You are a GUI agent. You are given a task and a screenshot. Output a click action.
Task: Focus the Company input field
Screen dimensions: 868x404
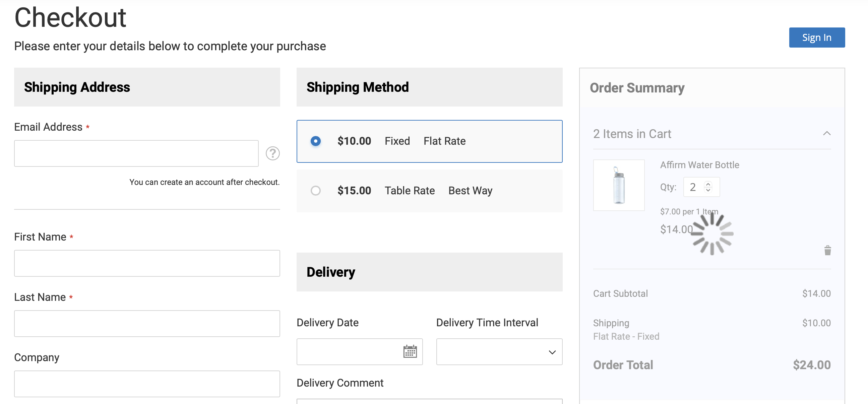coord(147,384)
